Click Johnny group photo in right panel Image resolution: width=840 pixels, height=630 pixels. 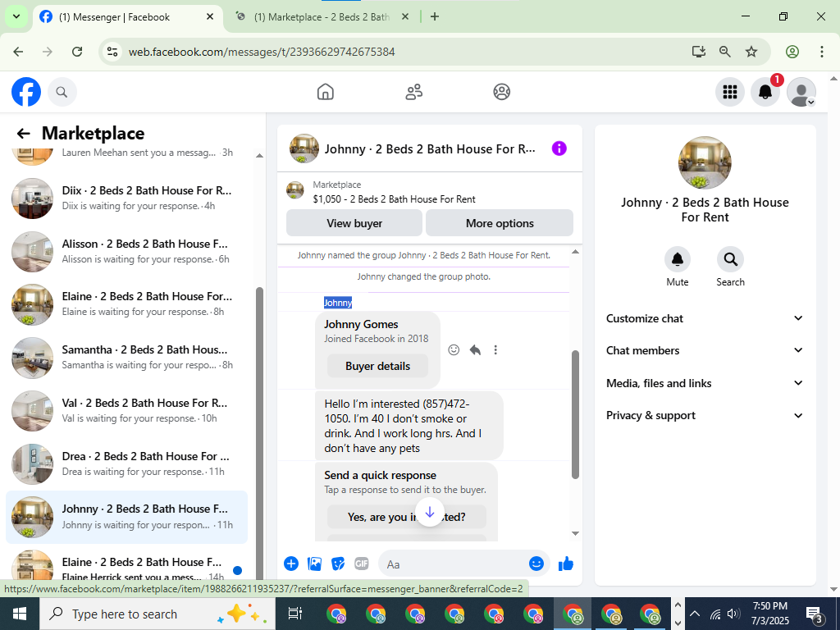(705, 162)
